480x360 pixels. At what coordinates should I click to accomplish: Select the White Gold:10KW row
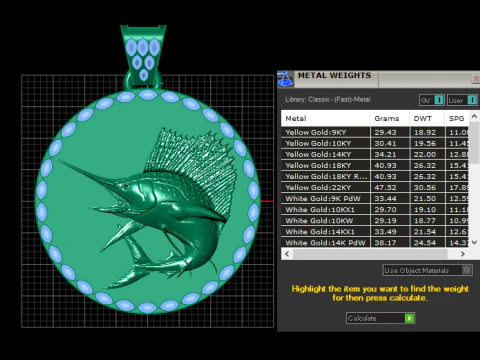click(375, 220)
